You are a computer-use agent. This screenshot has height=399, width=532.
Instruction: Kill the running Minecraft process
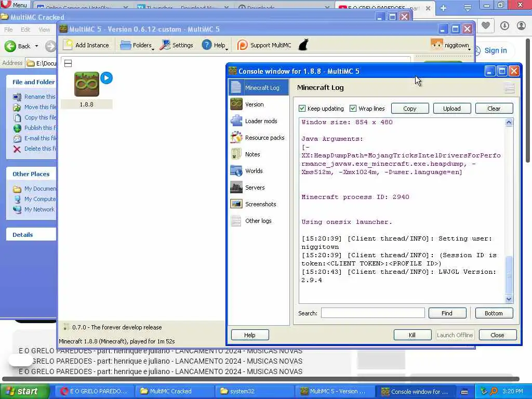point(412,335)
